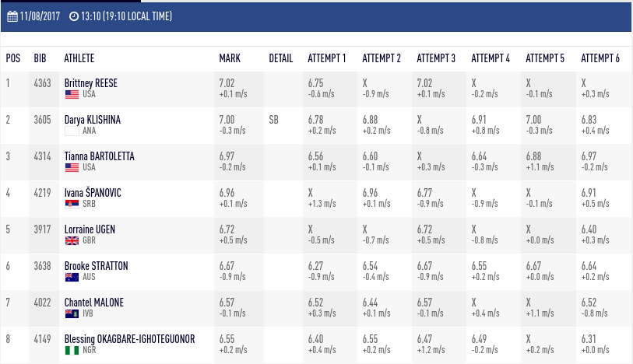
Task: Click Darya Klishina's blank ANA flag
Action: point(72,131)
